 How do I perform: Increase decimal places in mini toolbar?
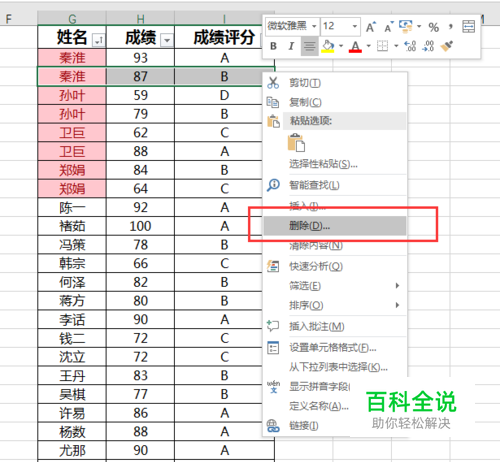410,46
